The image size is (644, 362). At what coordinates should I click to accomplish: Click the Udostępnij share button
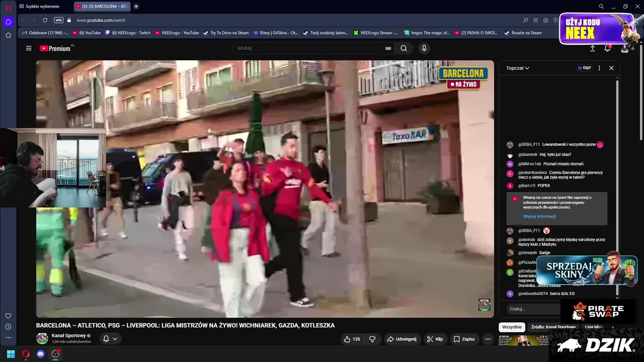tap(401, 339)
